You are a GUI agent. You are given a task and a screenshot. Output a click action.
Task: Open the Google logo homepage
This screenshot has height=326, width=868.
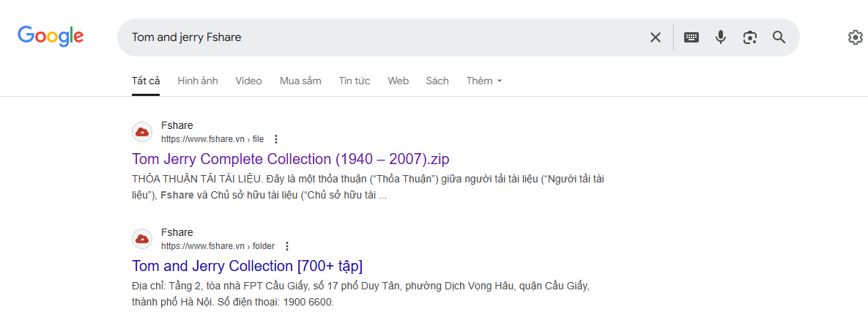[x=51, y=37]
